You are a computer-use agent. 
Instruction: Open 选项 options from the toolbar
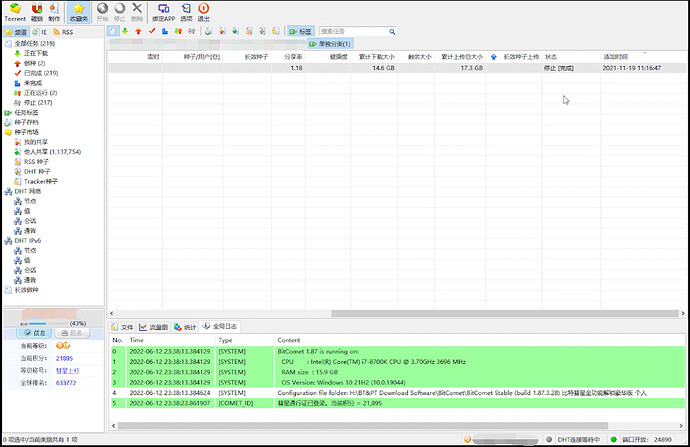pyautogui.click(x=186, y=11)
